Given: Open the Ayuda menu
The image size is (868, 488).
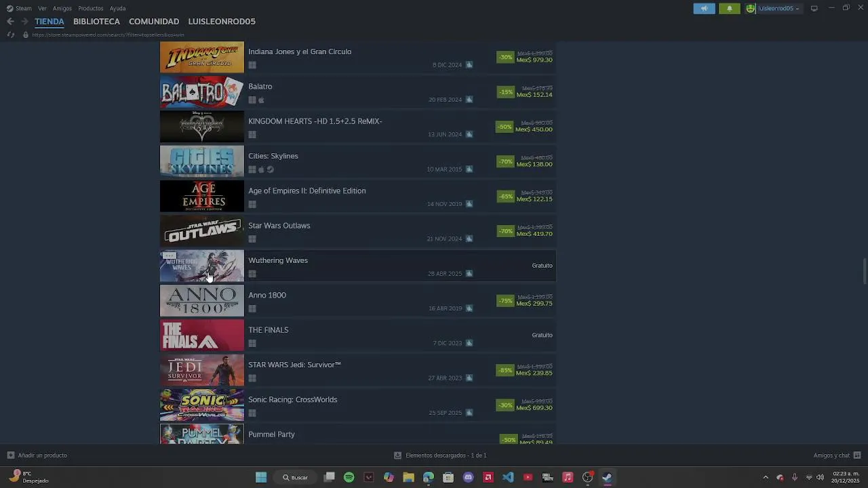Looking at the screenshot, I should [x=117, y=8].
